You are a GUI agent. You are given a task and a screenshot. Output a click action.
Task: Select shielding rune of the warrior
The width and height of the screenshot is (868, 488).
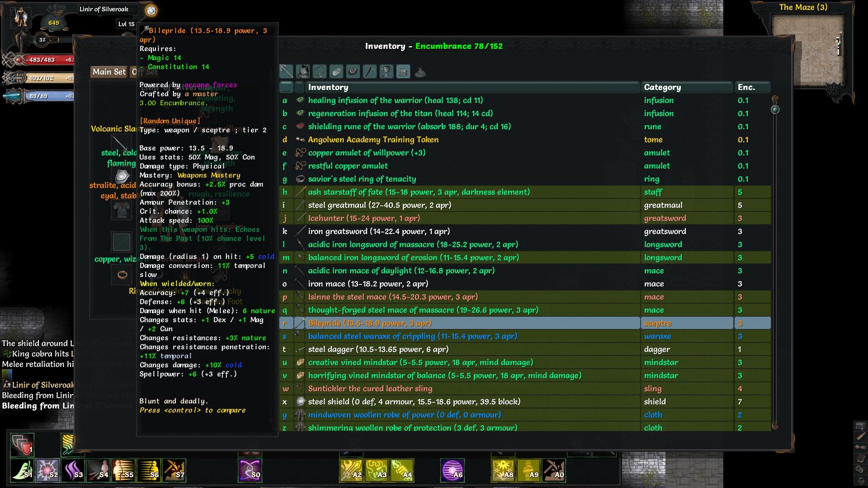(x=525, y=127)
